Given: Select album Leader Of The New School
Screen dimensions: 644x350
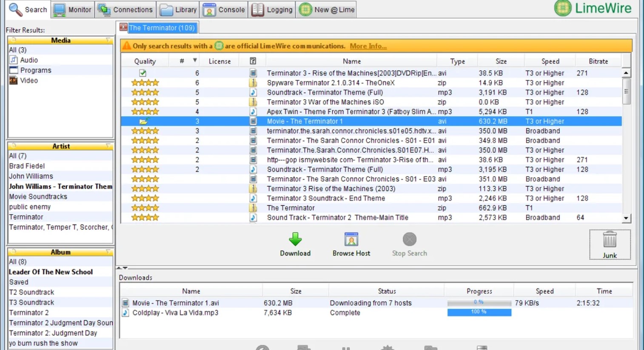Looking at the screenshot, I should coord(61,272).
